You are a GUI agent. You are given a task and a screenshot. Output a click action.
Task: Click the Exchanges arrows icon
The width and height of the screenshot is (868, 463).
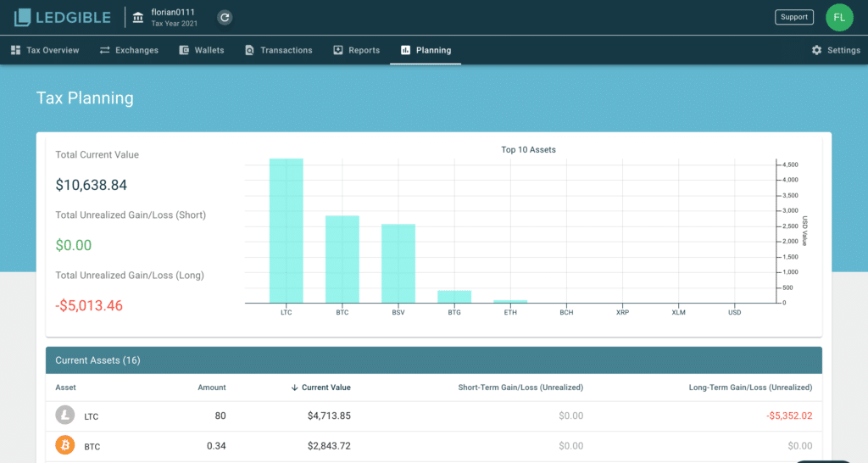pos(104,50)
